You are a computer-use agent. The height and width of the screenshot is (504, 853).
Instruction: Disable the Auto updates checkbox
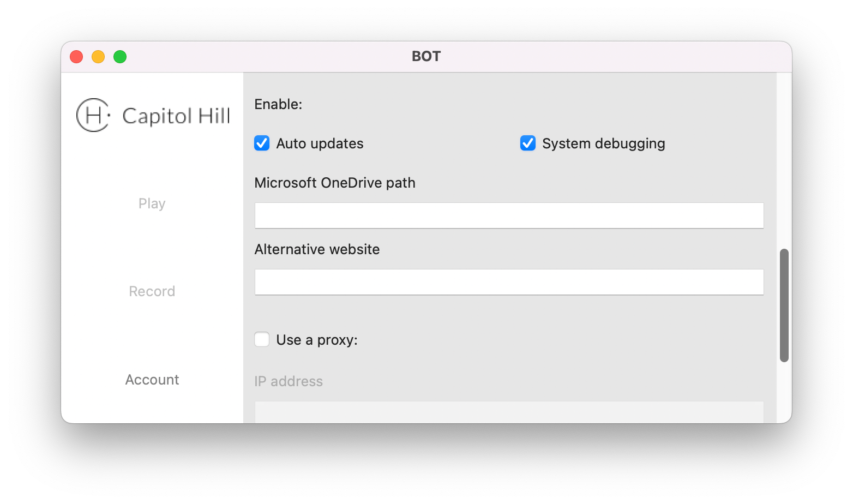tap(262, 143)
